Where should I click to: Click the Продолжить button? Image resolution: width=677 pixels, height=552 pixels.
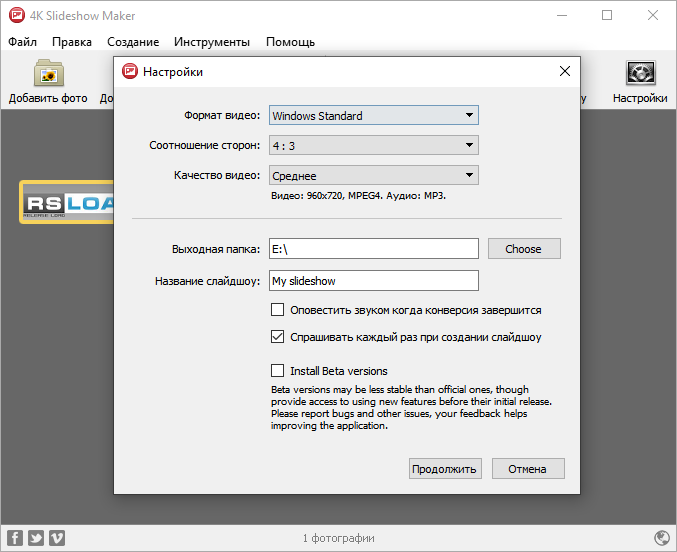[445, 469]
